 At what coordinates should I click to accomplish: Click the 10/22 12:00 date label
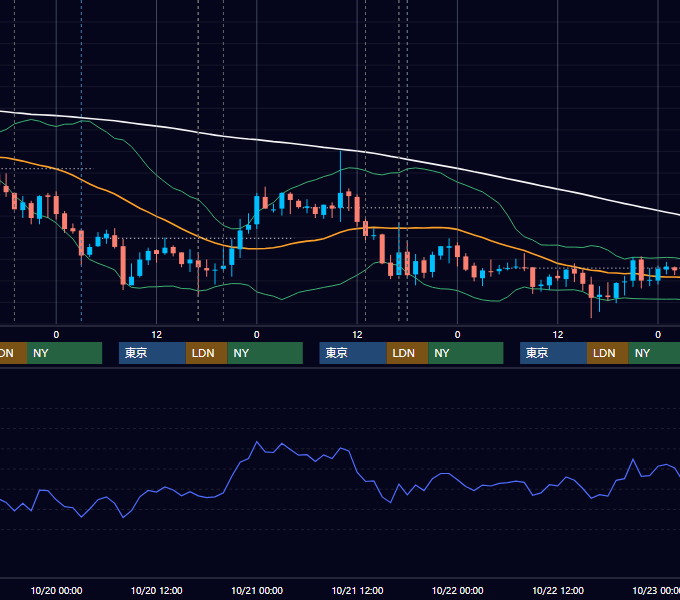click(x=558, y=590)
